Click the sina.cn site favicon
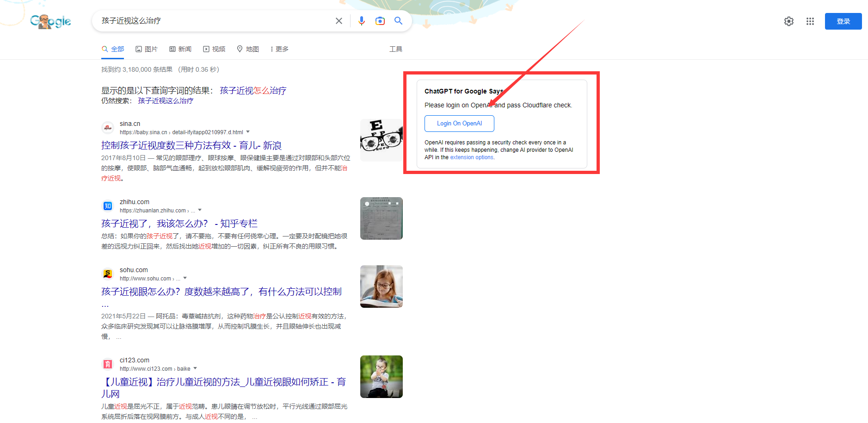Viewport: 868px width, 423px height. [x=108, y=128]
